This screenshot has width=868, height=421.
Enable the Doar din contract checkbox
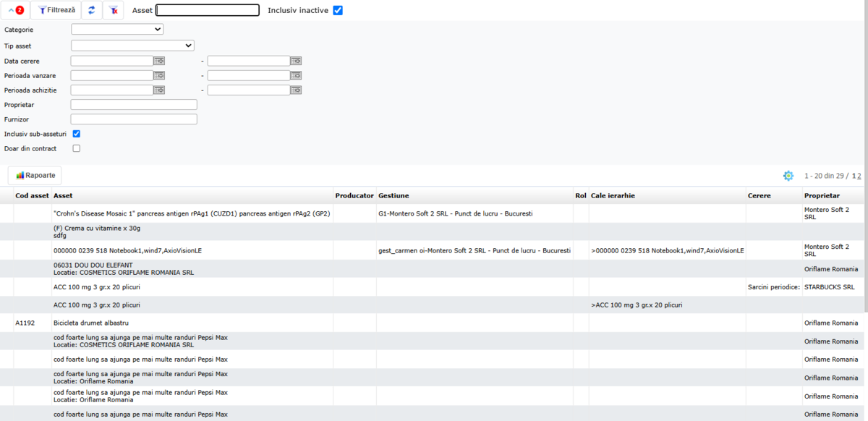pos(77,148)
